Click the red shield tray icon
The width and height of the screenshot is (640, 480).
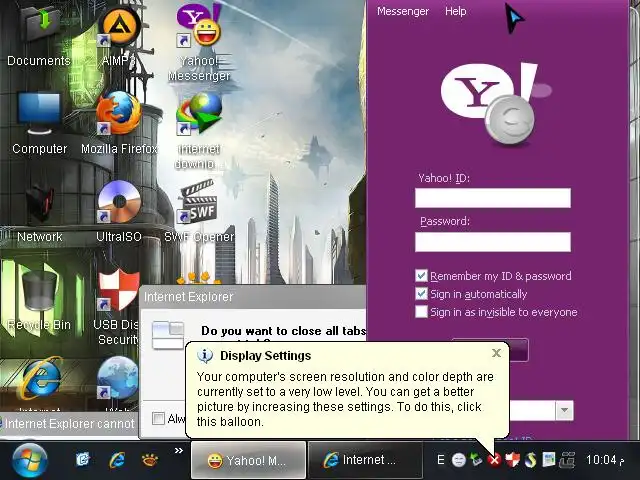pyautogui.click(x=512, y=460)
